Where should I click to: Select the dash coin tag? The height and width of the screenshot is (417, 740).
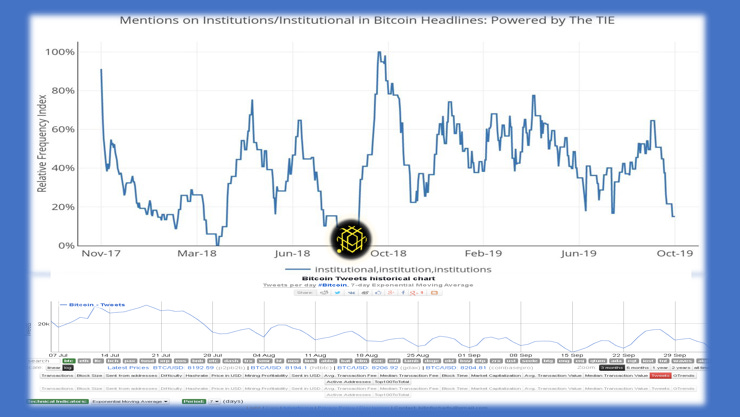point(231,361)
